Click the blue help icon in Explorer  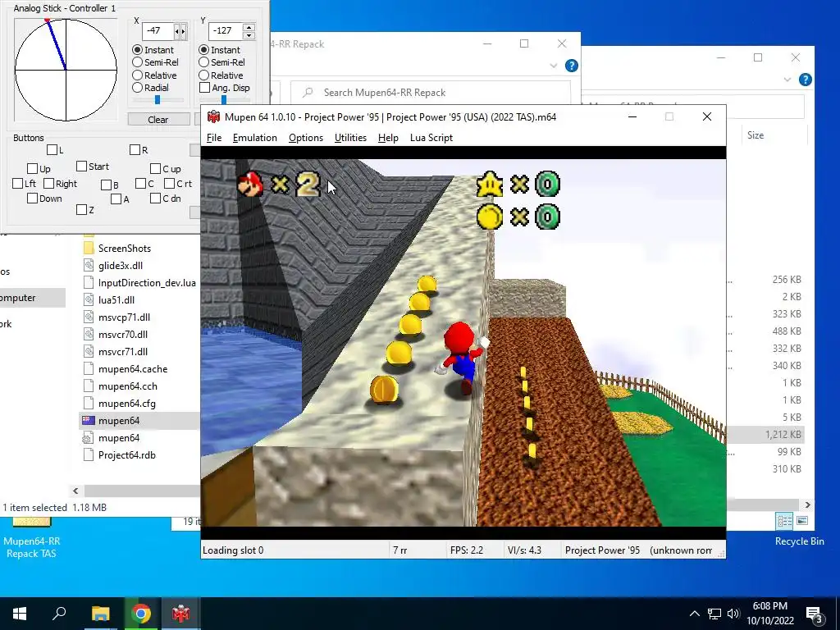click(572, 66)
